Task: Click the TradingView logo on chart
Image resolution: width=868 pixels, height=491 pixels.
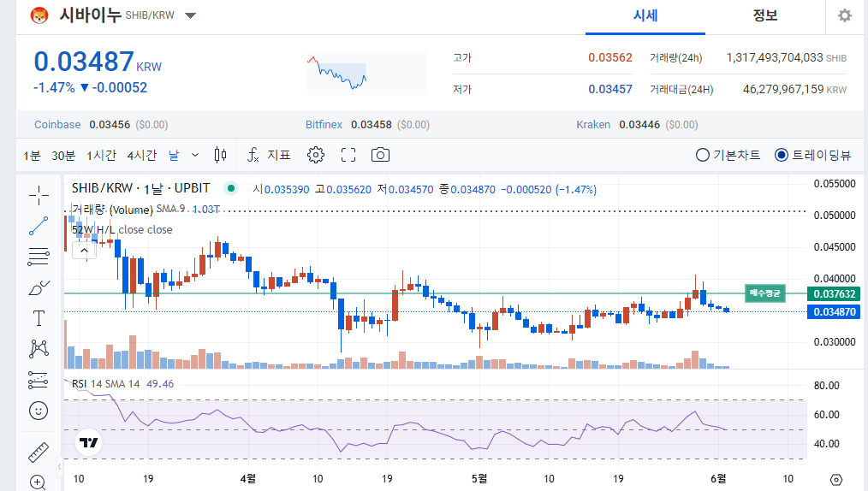Action: tap(88, 442)
